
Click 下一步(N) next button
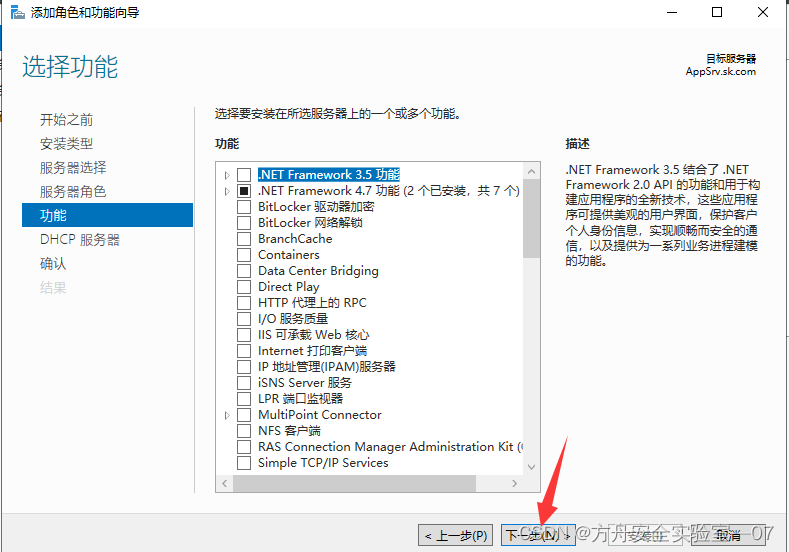point(538,535)
